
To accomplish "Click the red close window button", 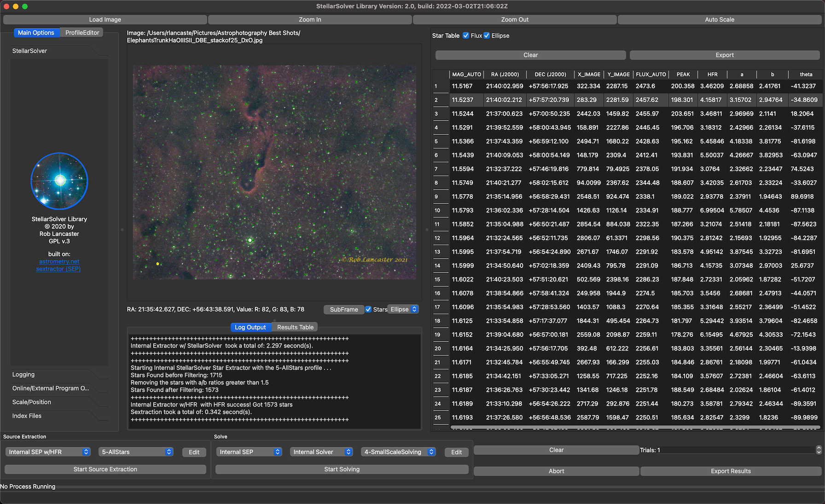I will click(x=6, y=6).
